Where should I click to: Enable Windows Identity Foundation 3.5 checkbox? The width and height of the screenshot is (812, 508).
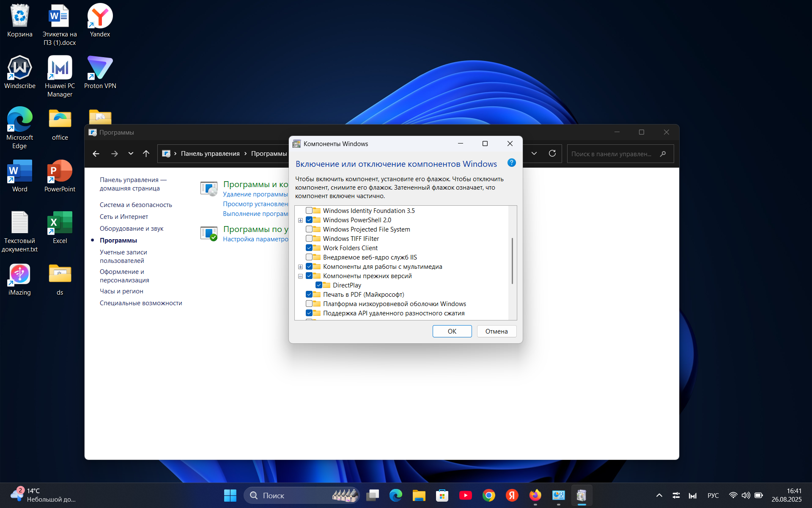pyautogui.click(x=309, y=211)
